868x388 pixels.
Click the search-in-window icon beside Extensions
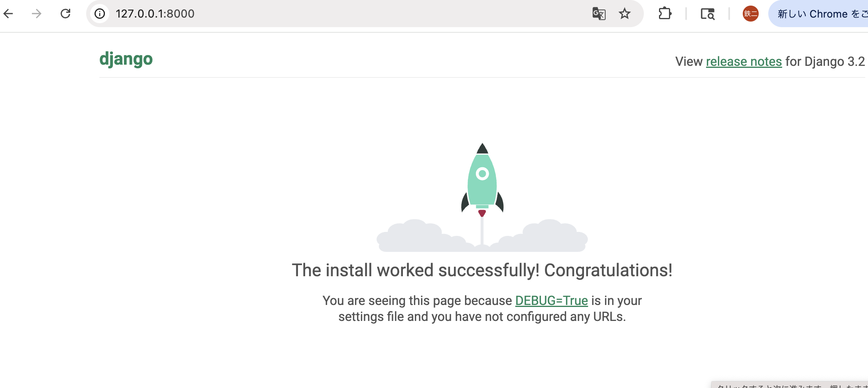coord(708,14)
